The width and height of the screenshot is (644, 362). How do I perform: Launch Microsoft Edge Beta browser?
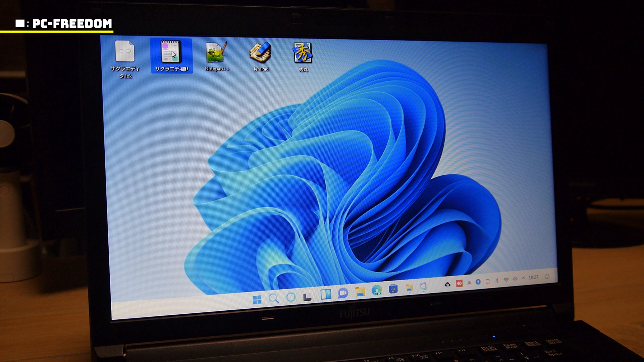377,290
